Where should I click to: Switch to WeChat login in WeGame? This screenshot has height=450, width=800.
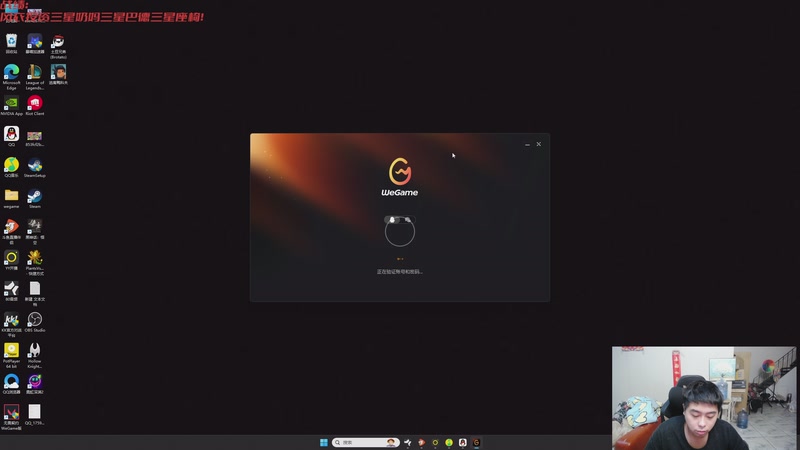408,220
